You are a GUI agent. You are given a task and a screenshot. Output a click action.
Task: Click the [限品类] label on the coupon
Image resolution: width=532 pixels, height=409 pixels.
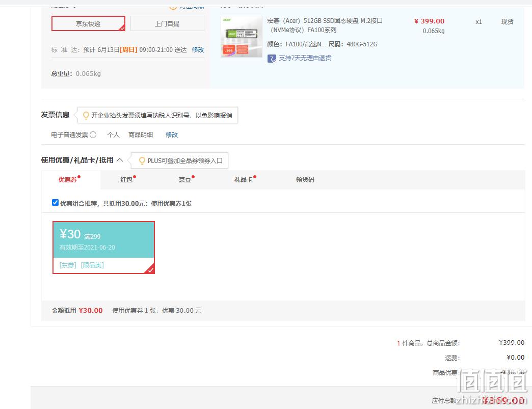coord(92,265)
